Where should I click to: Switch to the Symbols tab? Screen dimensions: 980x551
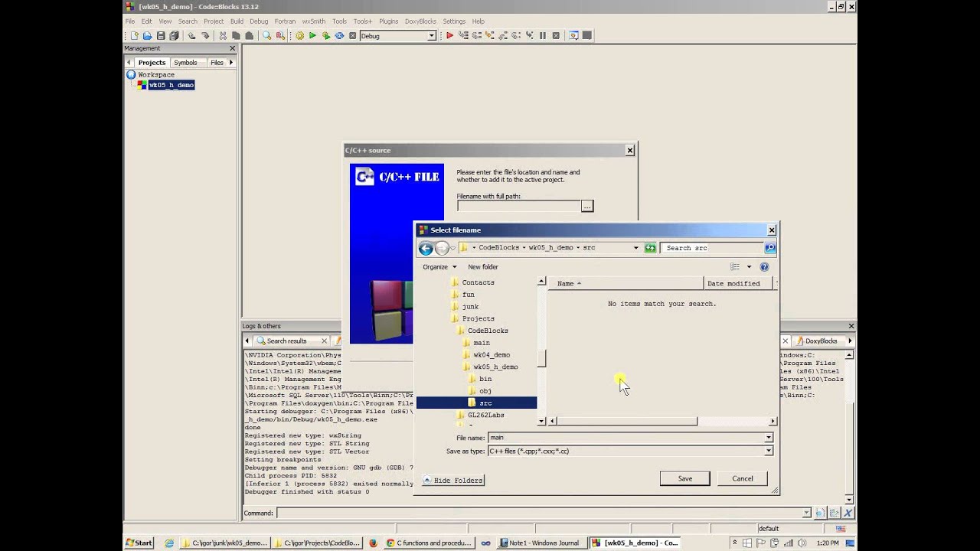pos(185,63)
